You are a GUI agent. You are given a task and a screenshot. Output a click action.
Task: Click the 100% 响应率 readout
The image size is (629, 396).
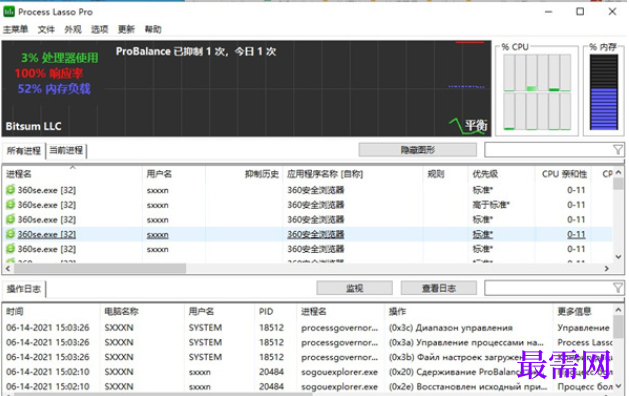[49, 73]
